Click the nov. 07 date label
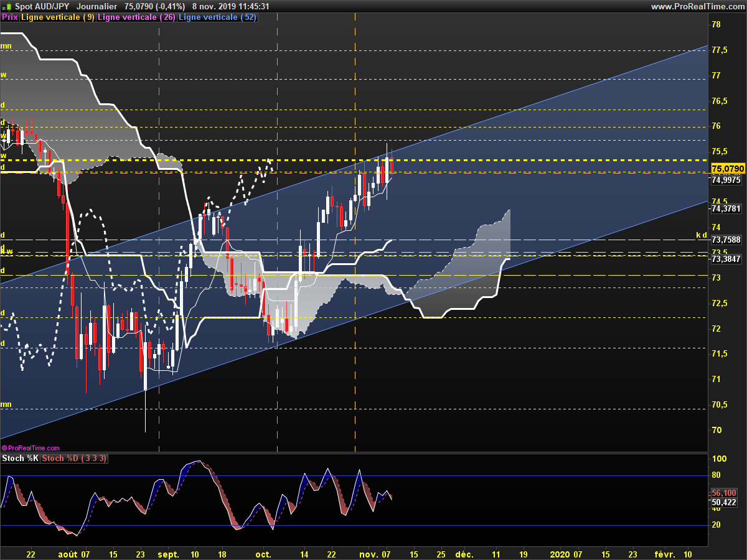This screenshot has height=560, width=747. (x=376, y=553)
